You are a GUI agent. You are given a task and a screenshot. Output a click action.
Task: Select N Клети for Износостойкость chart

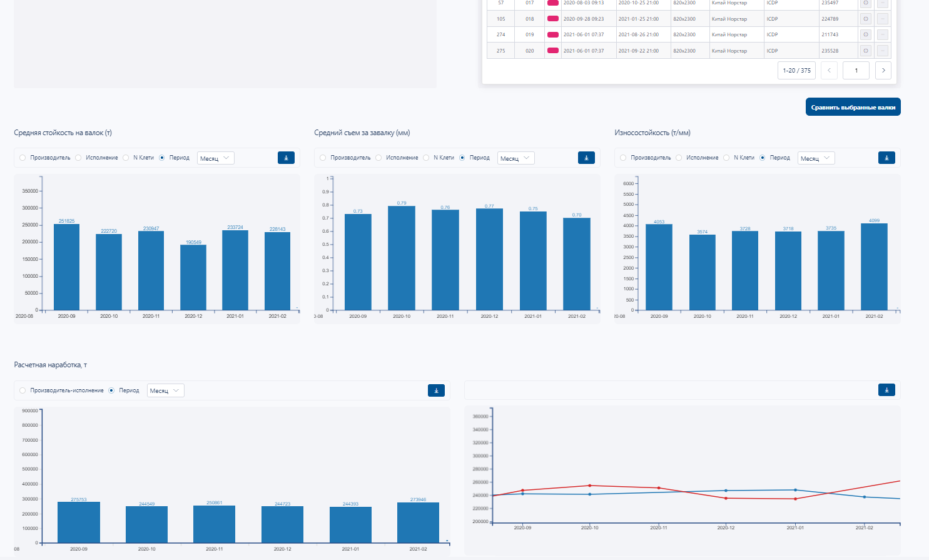[x=726, y=158]
